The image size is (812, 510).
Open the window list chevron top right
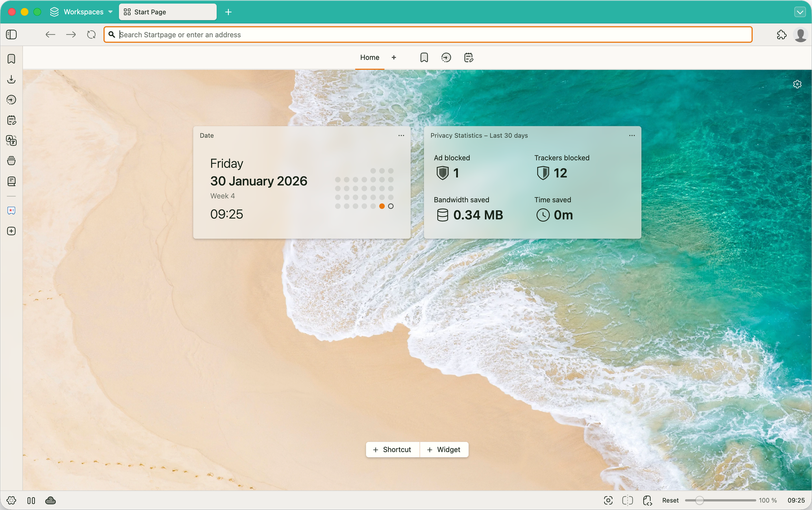[800, 12]
